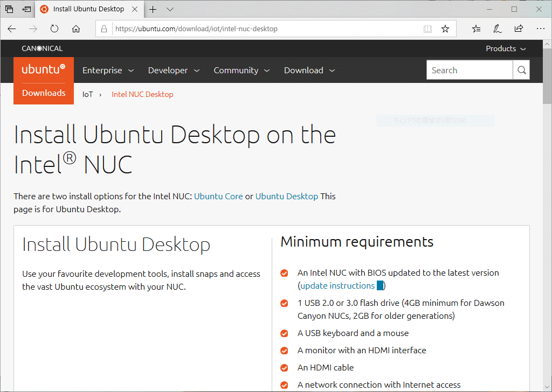The height and width of the screenshot is (392, 552).
Task: Expand the Download menu
Action: point(309,71)
